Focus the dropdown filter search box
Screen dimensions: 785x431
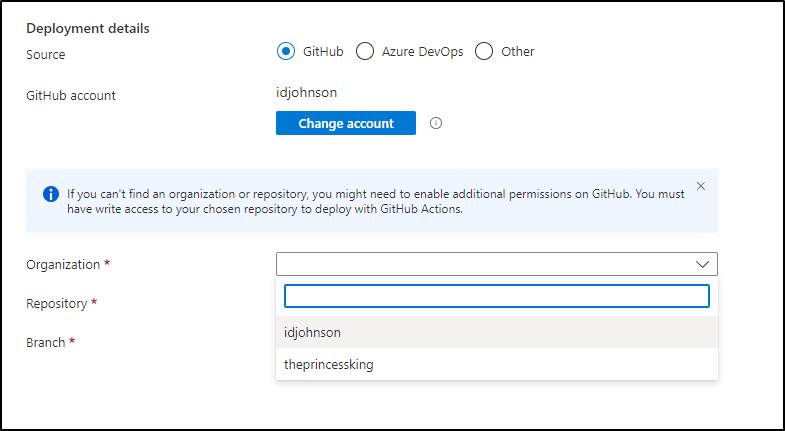(x=497, y=296)
